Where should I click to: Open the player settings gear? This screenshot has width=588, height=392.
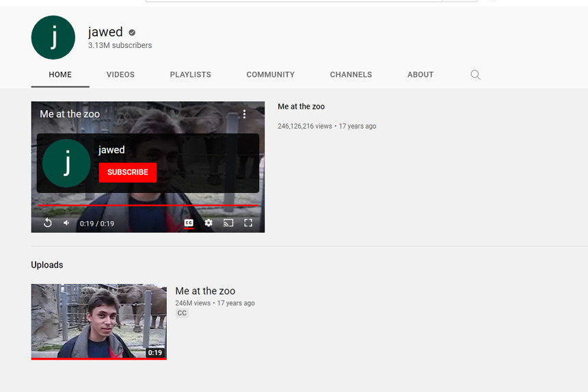pyautogui.click(x=209, y=223)
